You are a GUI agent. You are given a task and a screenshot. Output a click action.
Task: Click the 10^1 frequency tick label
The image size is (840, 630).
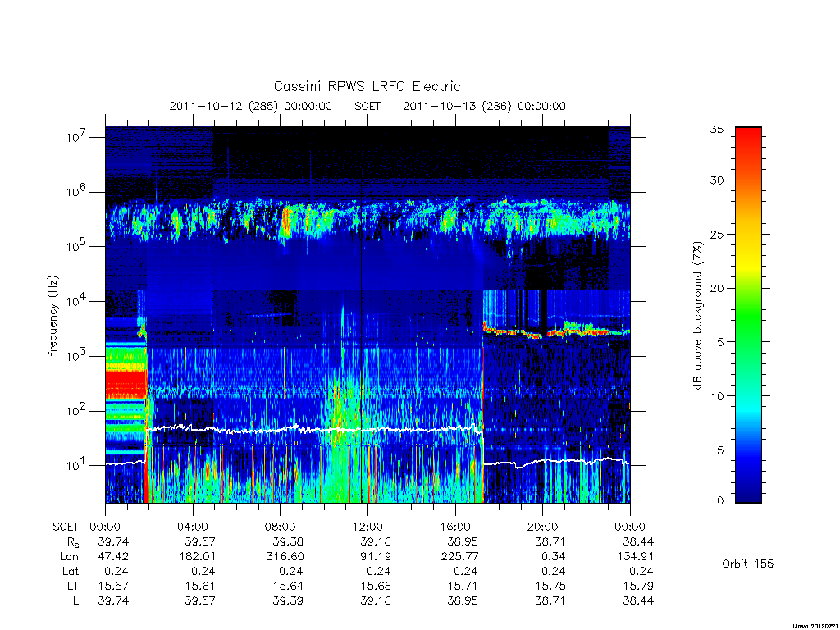click(76, 466)
